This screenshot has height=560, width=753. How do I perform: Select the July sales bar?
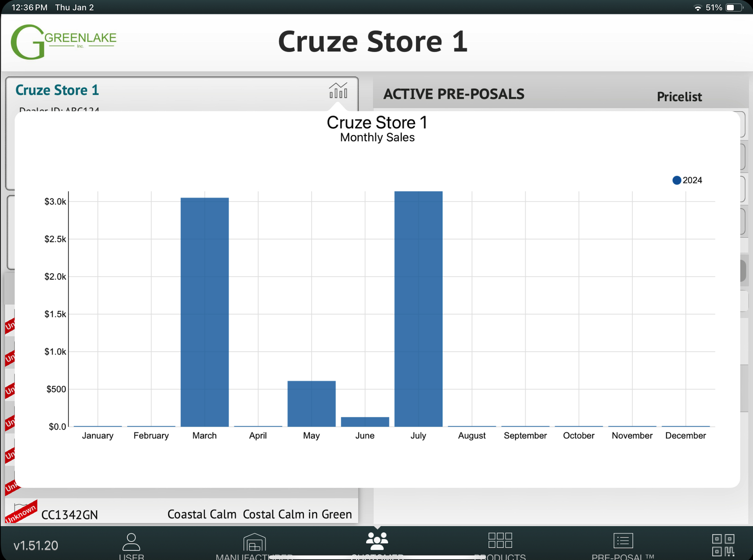tap(418, 309)
